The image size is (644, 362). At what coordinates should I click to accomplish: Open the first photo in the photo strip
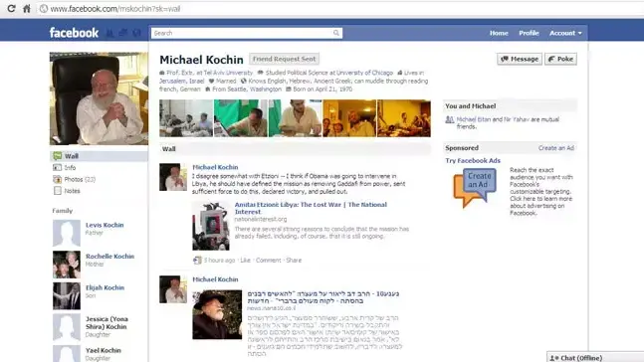[186, 118]
